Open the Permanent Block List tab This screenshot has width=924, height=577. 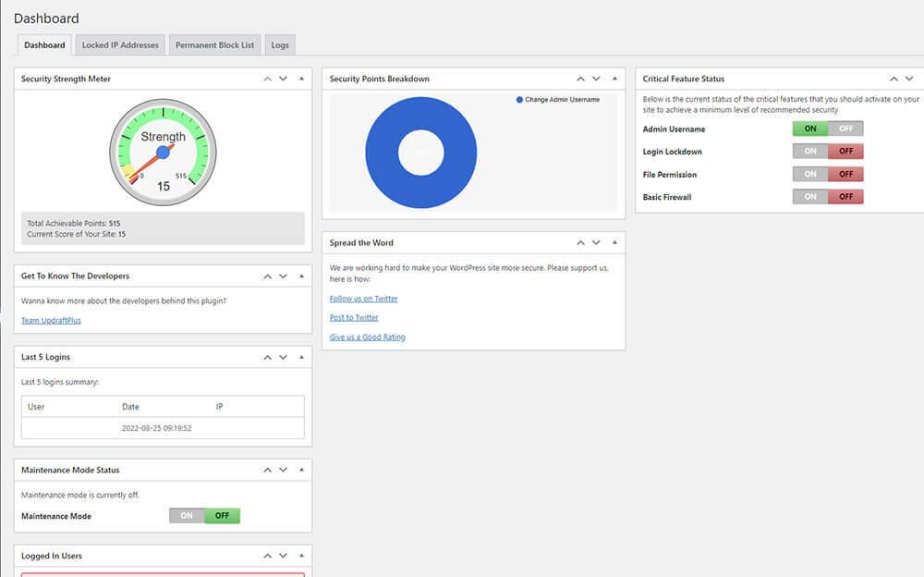[x=215, y=44]
